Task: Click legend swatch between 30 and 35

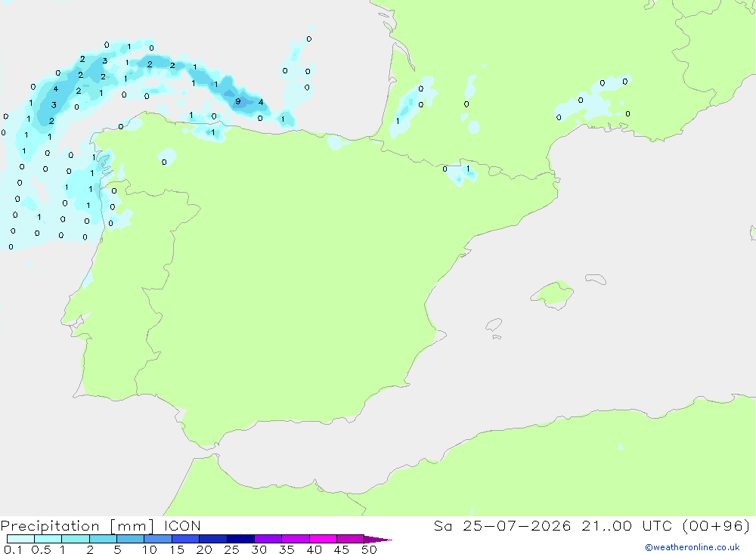Action: 268,539
